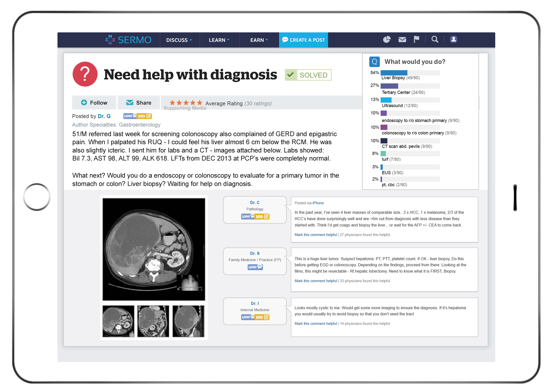Click the red question mark icon
552x392 pixels.
[x=85, y=74]
